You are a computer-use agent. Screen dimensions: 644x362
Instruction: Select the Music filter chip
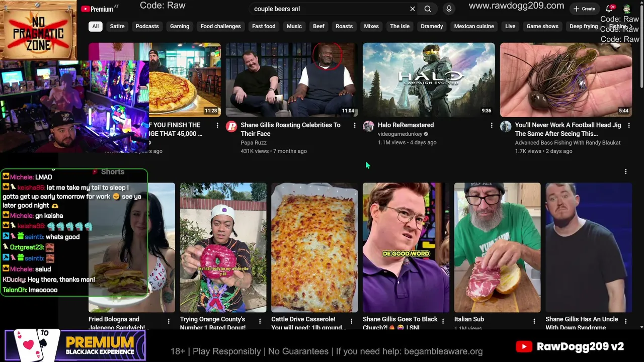pyautogui.click(x=294, y=26)
